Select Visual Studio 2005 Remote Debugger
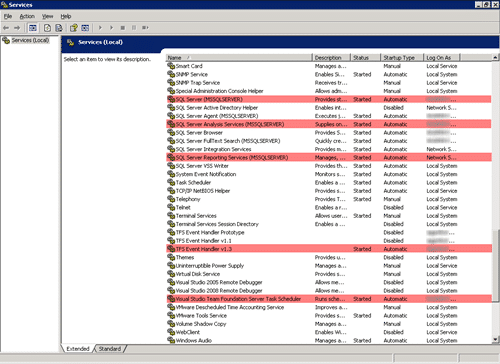Image resolution: width=500 pixels, height=364 pixels. click(x=329, y=282)
